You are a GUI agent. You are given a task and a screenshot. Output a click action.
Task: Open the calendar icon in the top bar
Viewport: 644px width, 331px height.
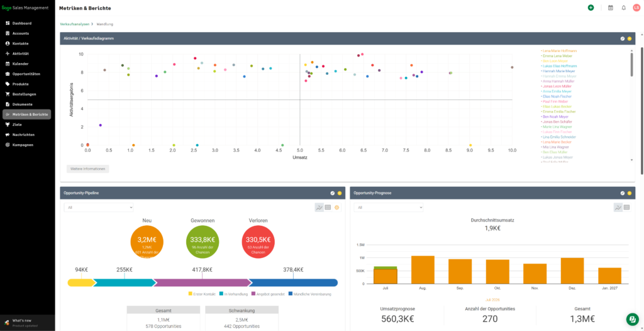610,8
